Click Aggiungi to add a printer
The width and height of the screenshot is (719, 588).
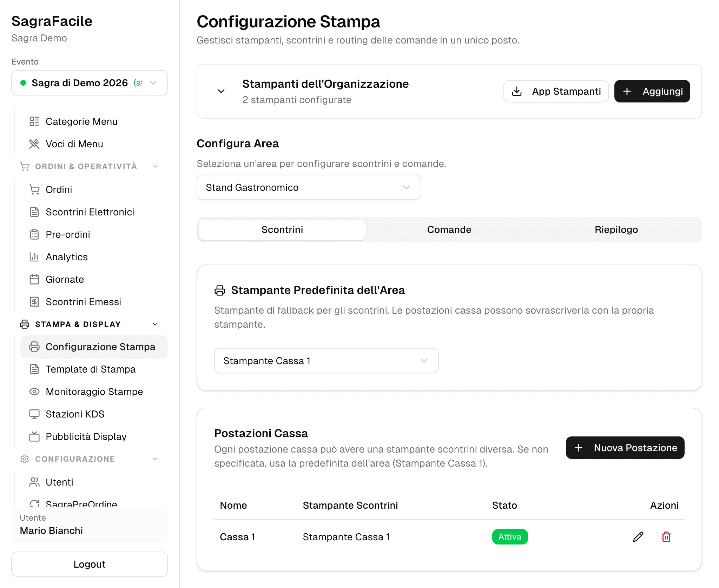pos(652,91)
